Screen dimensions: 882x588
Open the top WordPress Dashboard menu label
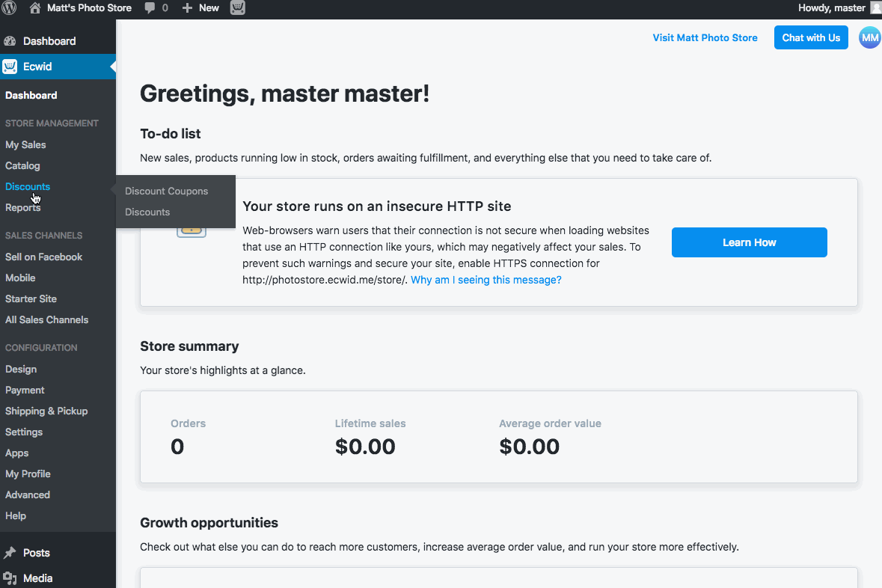(49, 41)
